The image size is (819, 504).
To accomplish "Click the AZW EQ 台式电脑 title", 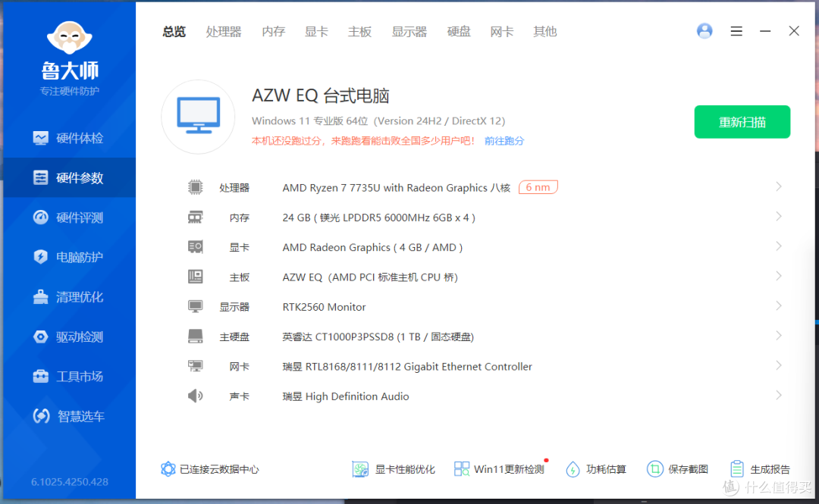I will click(x=321, y=95).
